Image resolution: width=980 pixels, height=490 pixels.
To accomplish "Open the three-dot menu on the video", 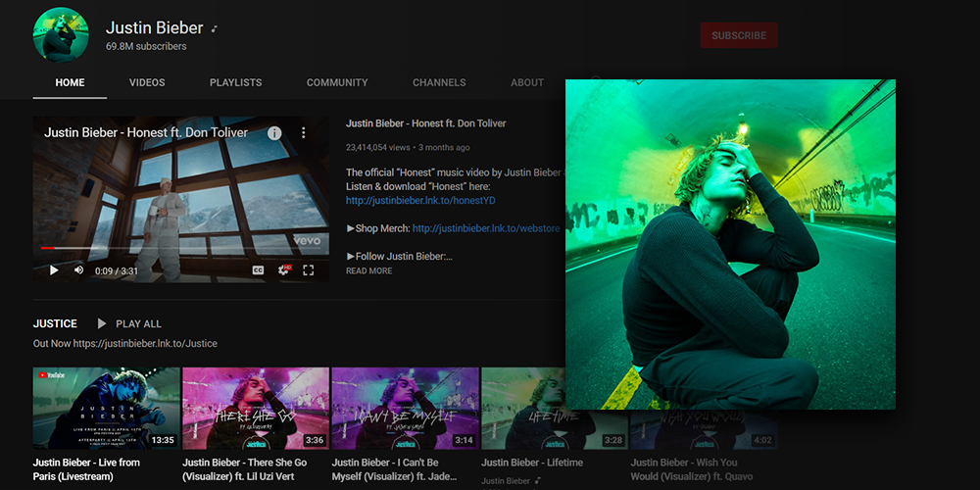I will pos(303,132).
